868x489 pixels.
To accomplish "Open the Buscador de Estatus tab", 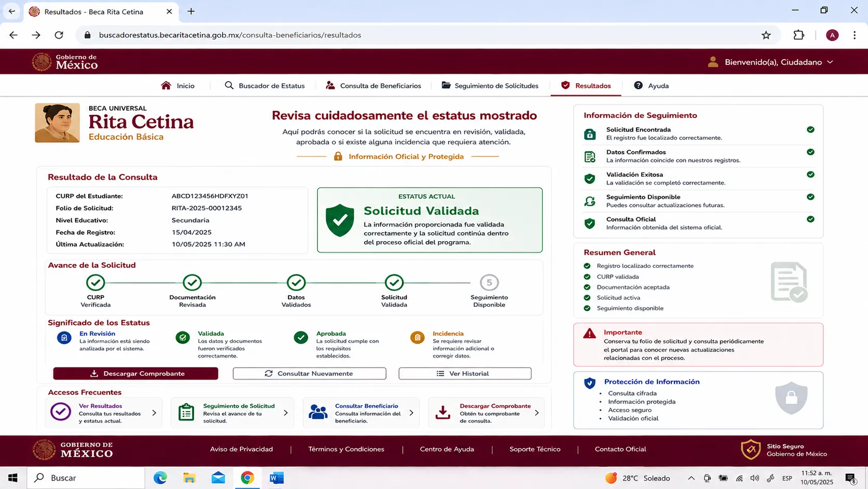I will (x=265, y=86).
